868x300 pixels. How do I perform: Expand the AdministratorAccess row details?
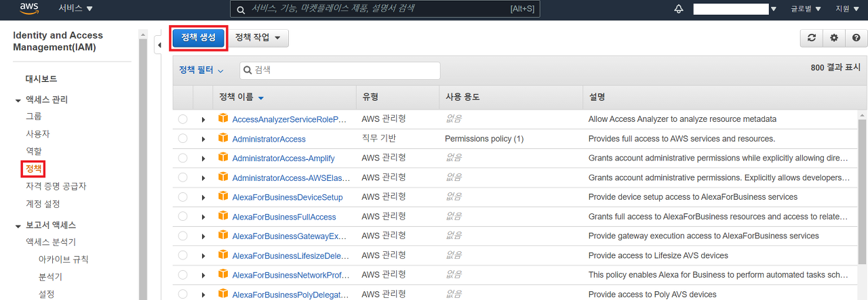[203, 139]
